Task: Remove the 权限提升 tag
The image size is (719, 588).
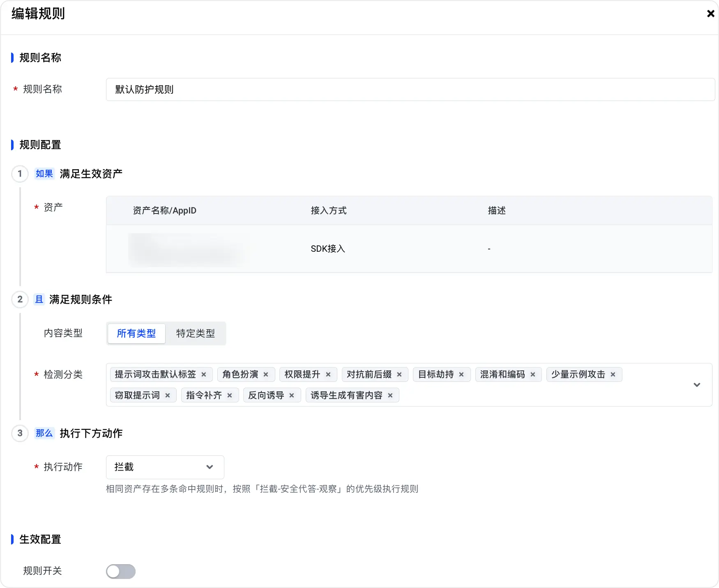Action: (x=328, y=374)
